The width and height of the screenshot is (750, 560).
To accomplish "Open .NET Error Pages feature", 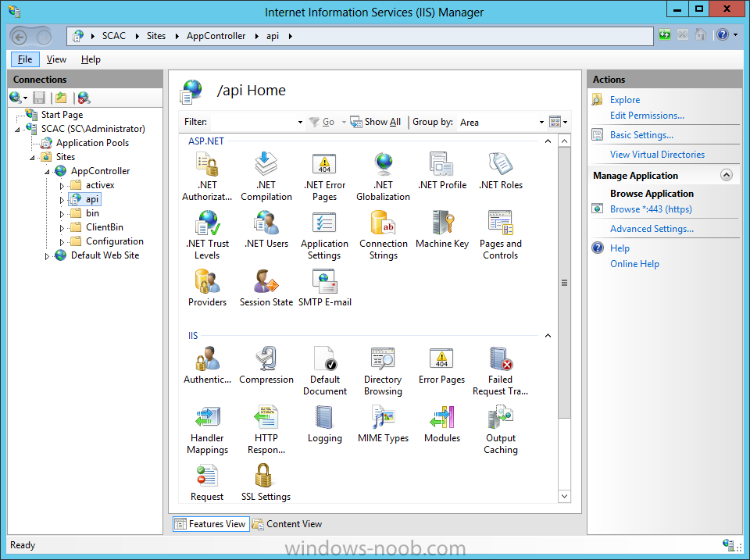I will click(325, 177).
